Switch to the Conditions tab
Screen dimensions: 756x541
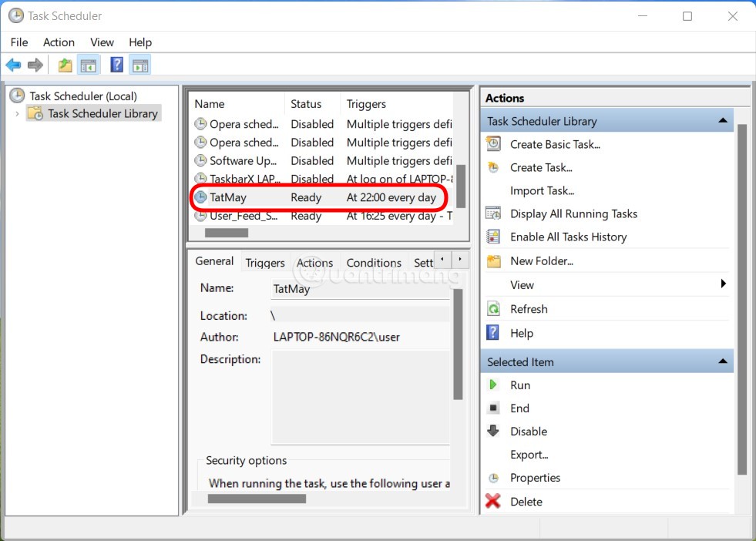(x=374, y=263)
